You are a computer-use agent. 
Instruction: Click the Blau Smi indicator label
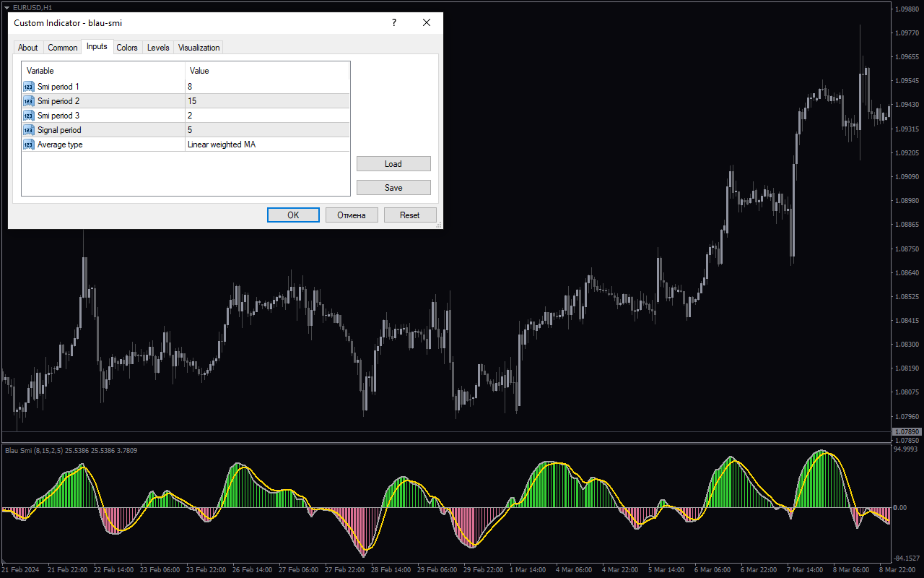click(x=71, y=451)
